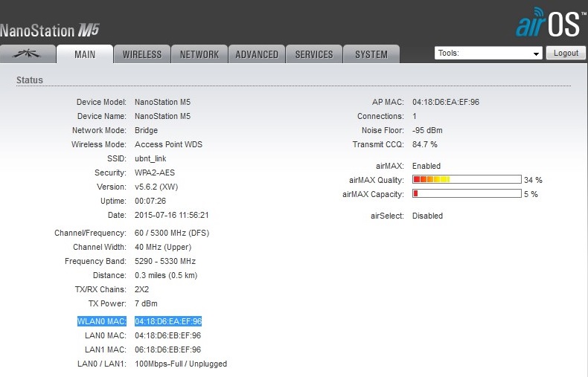
Task: Click the Frequency Band value 5290 - 5330 MHz
Action: (x=165, y=261)
